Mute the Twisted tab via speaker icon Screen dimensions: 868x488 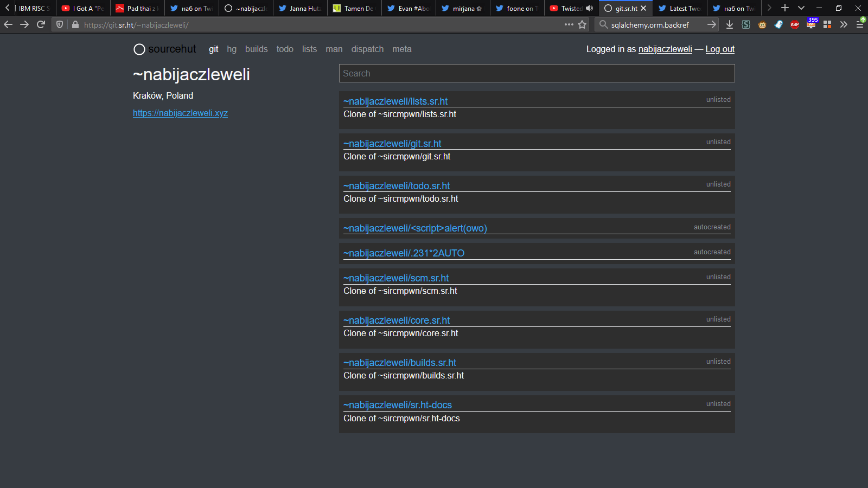(x=590, y=8)
